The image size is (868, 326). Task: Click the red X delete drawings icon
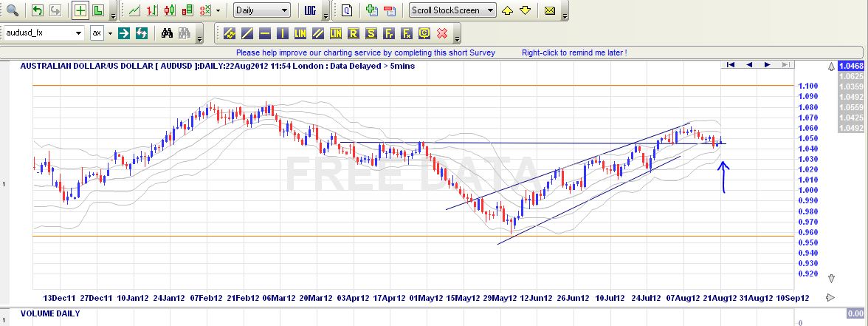point(441,33)
